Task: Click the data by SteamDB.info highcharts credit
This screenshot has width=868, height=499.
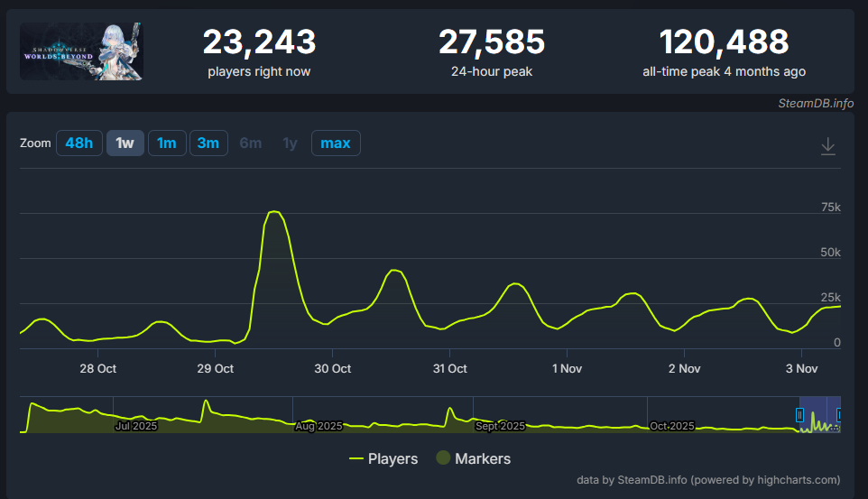Action: [708, 480]
